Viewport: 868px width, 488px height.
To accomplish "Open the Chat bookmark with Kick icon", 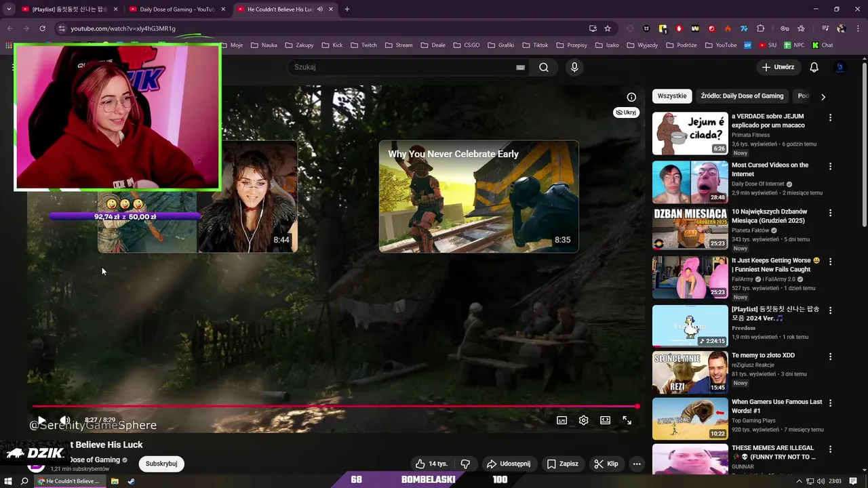I will (x=822, y=45).
